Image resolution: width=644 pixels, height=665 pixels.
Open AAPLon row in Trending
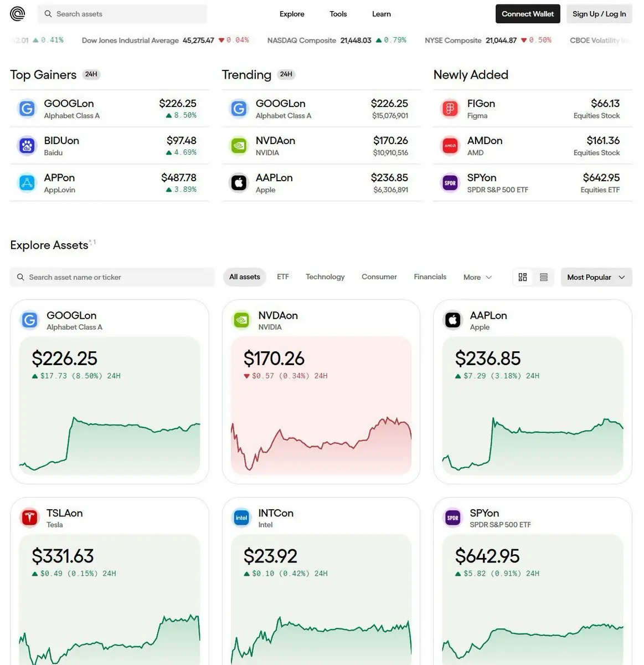click(321, 183)
